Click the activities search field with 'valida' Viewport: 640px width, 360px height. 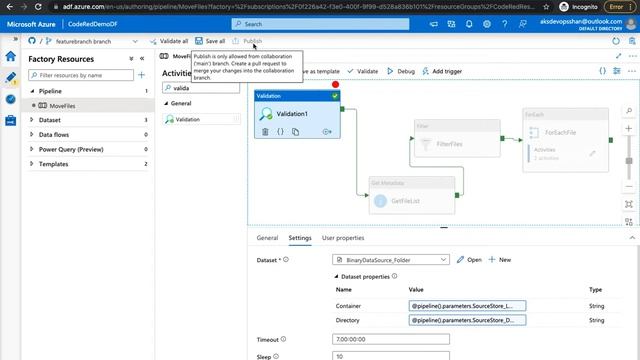point(201,88)
